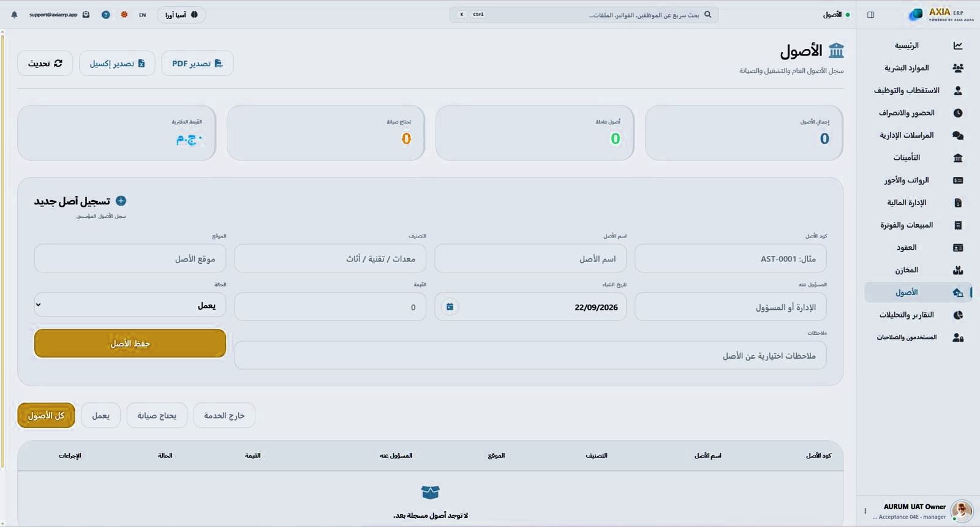
Task: Click the التأمينات building icon
Action: coord(958,158)
